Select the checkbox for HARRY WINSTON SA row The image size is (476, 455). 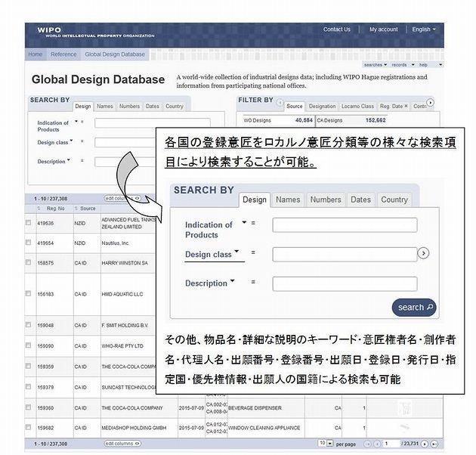click(28, 262)
